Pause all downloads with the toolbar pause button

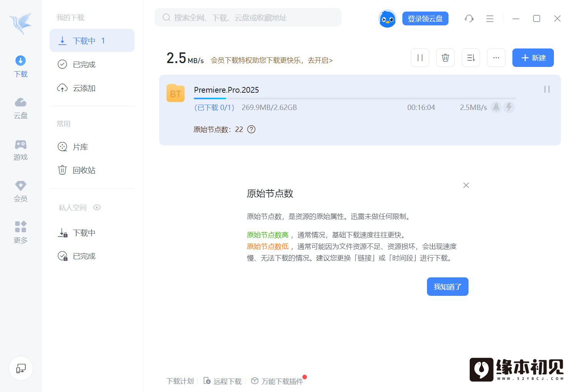click(x=420, y=58)
